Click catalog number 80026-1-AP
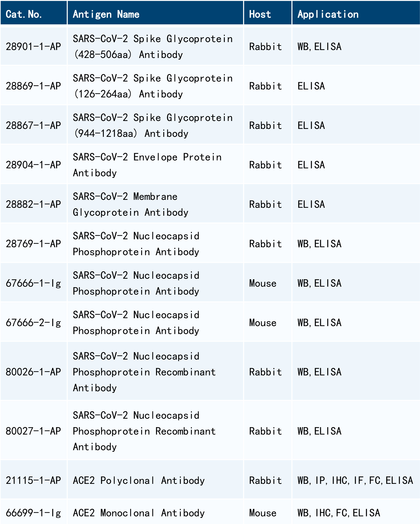The width and height of the screenshot is (420, 524). tap(33, 372)
